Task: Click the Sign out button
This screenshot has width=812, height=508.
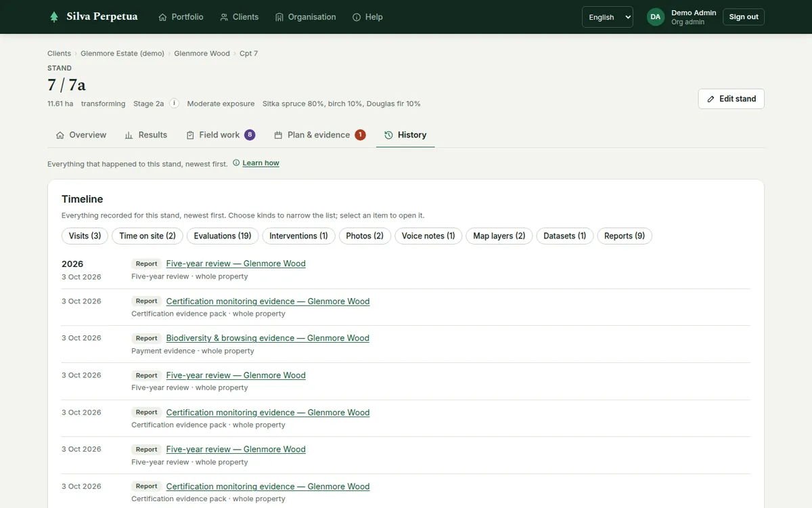Action: [744, 17]
